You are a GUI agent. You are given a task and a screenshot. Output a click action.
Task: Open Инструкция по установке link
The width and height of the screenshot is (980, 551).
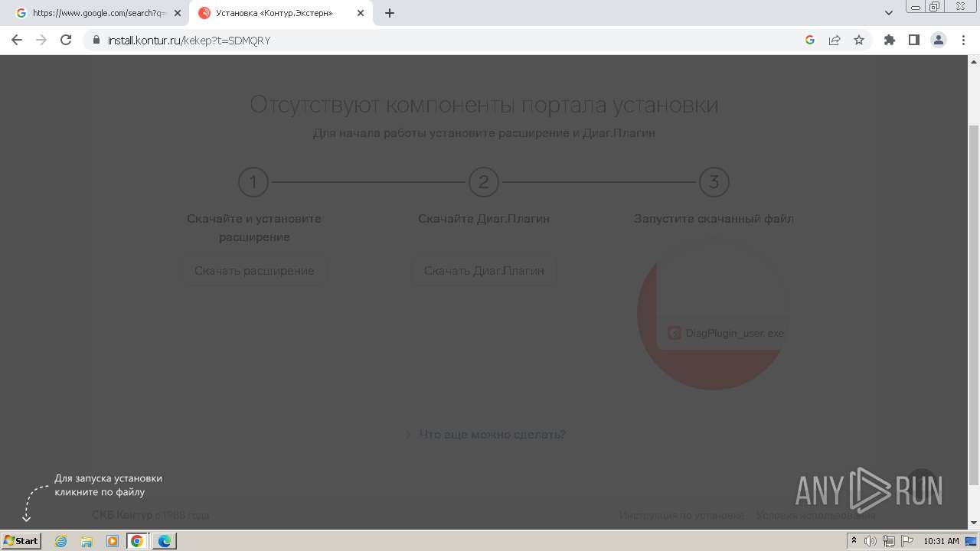click(681, 515)
